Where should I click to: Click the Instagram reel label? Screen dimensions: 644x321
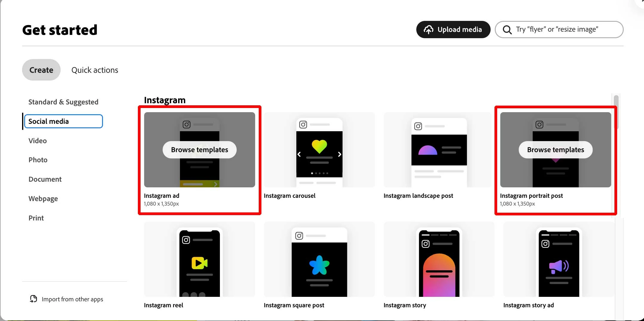point(163,305)
